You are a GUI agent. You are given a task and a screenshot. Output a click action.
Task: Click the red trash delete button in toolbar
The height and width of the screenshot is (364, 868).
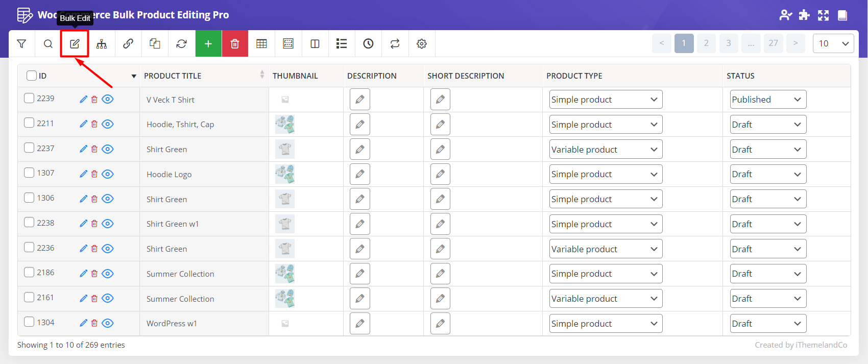(x=235, y=44)
